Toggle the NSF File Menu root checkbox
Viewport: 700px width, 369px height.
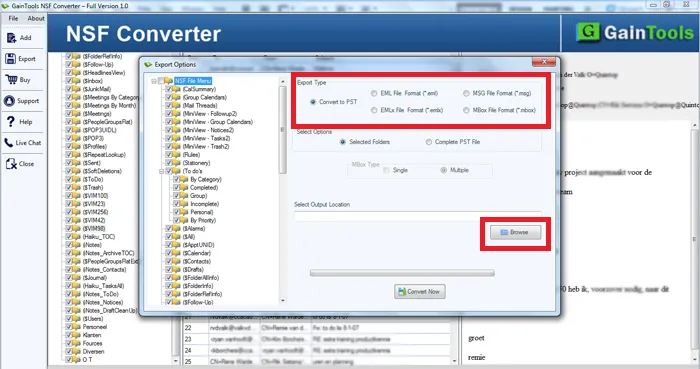click(161, 81)
